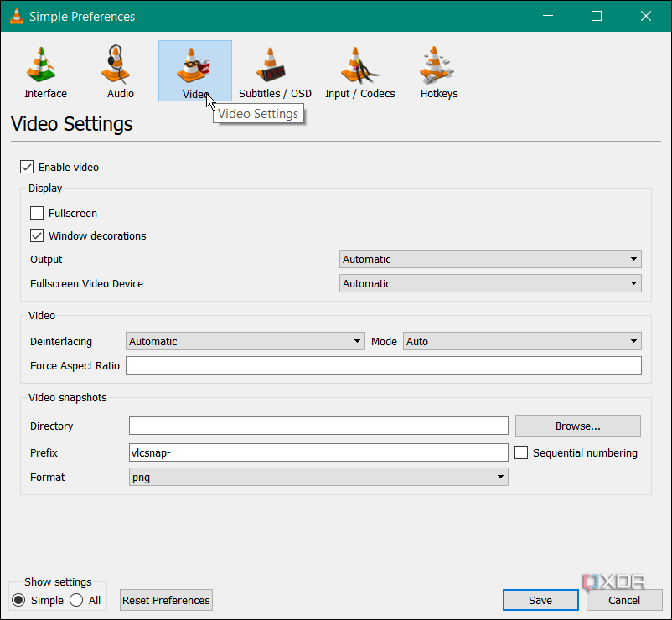Viewport: 672px width, 620px height.
Task: Save the preferences
Action: tap(540, 600)
